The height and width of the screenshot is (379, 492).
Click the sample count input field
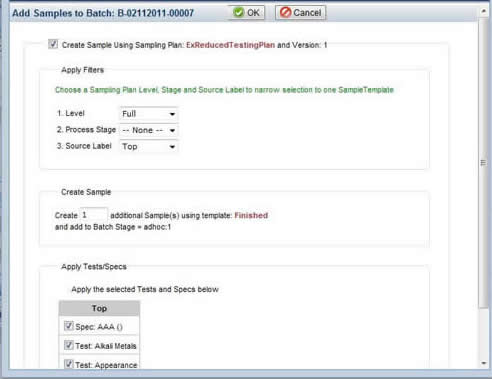[x=94, y=215]
